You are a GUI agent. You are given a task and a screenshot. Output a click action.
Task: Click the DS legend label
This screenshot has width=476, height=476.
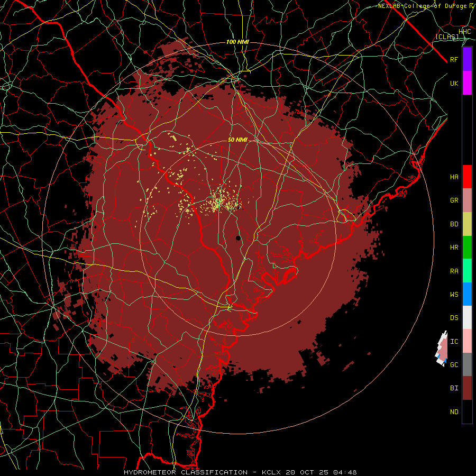[x=454, y=318]
